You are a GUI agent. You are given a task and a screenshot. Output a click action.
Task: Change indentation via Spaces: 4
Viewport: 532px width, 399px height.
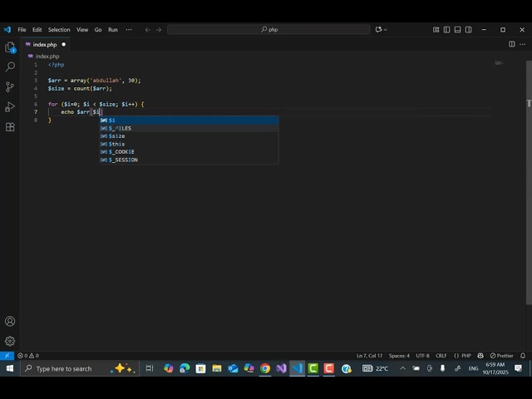click(399, 356)
